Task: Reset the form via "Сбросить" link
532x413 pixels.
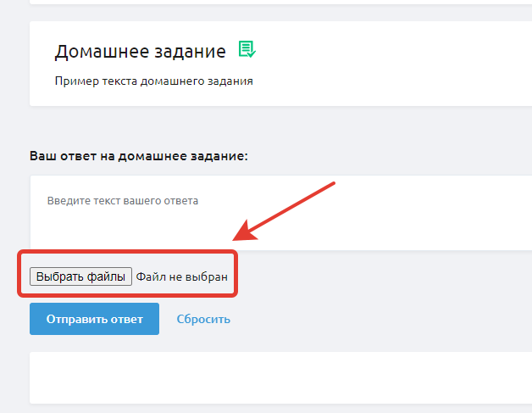Action: coord(203,319)
